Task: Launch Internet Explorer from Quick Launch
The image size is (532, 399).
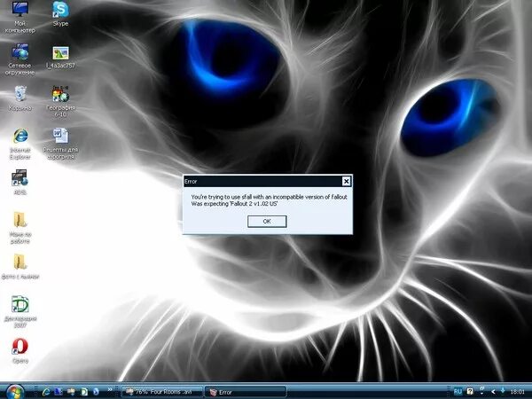Action: coord(46,392)
